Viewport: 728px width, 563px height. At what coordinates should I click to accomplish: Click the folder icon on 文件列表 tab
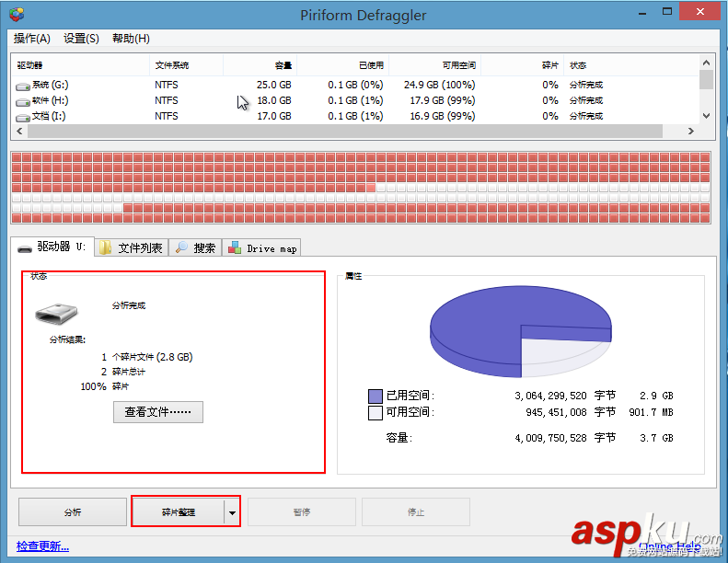coord(106,247)
